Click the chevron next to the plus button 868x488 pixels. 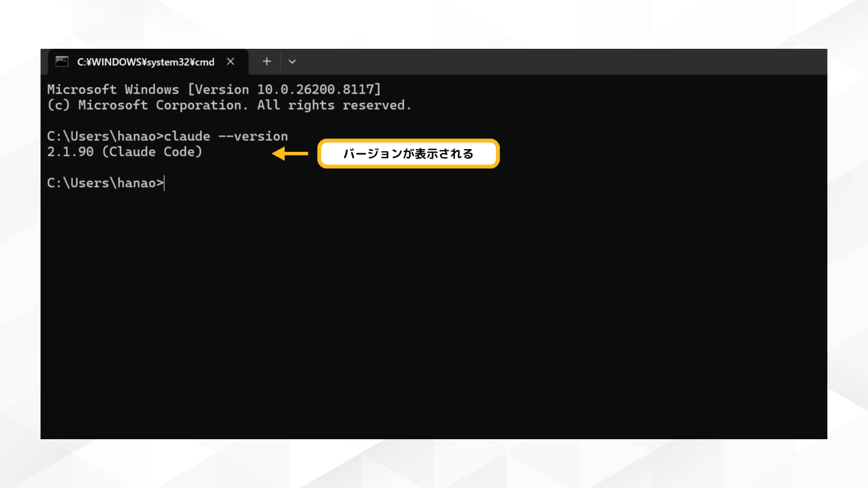click(292, 61)
